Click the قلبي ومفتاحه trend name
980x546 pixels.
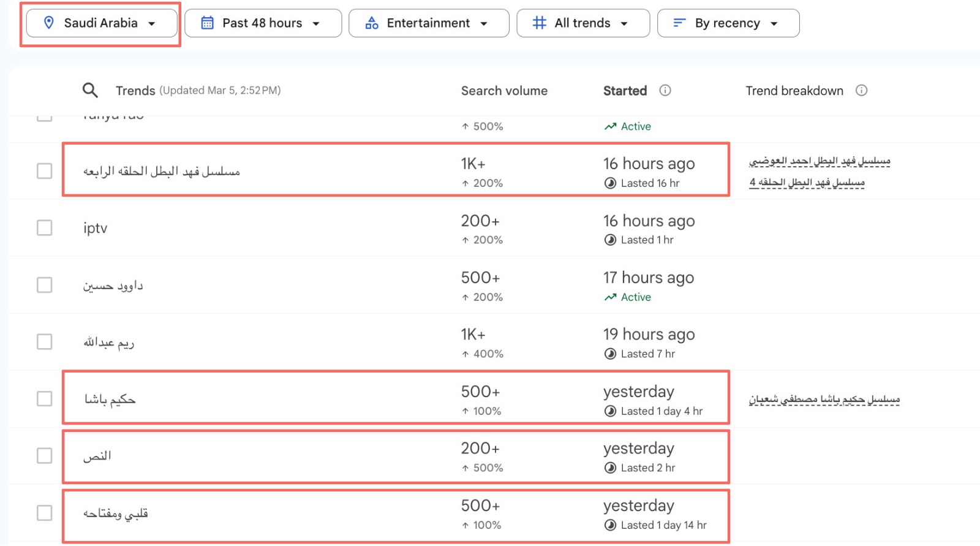click(x=116, y=514)
